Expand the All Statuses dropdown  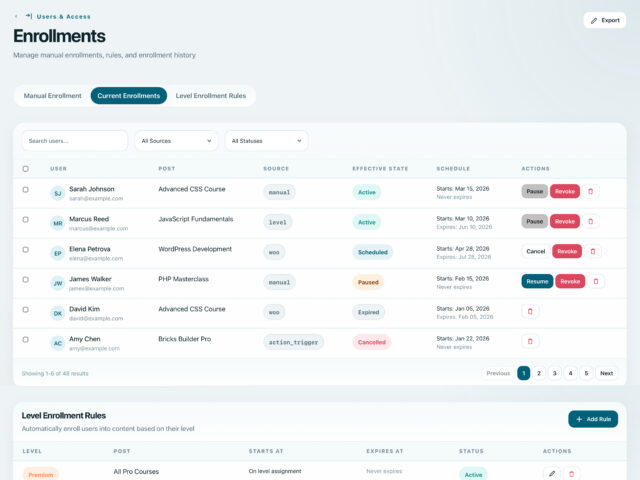point(266,141)
